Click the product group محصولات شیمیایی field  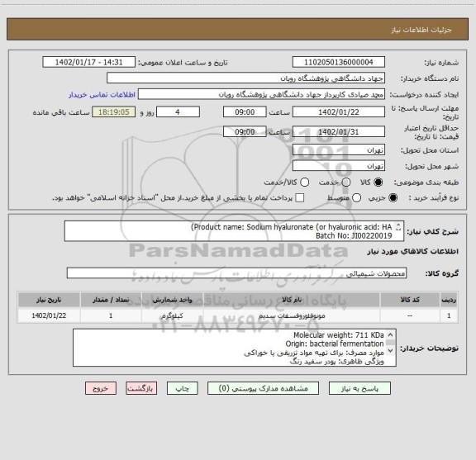(236, 273)
